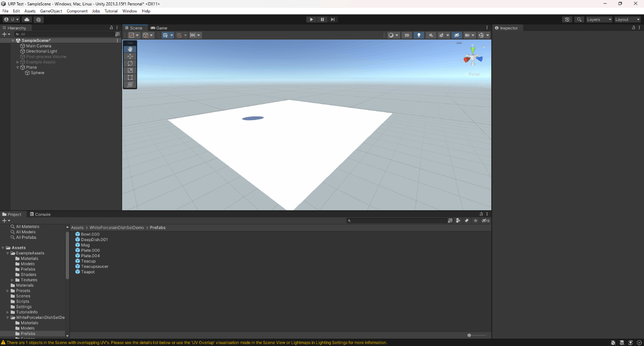Open the GameObject menu

tap(51, 11)
